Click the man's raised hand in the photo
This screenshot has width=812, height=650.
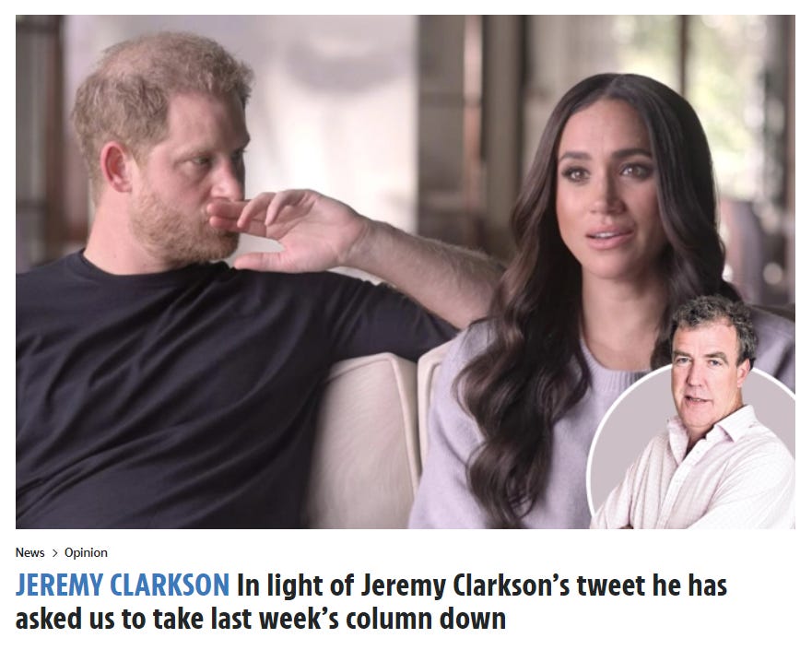pos(290,228)
